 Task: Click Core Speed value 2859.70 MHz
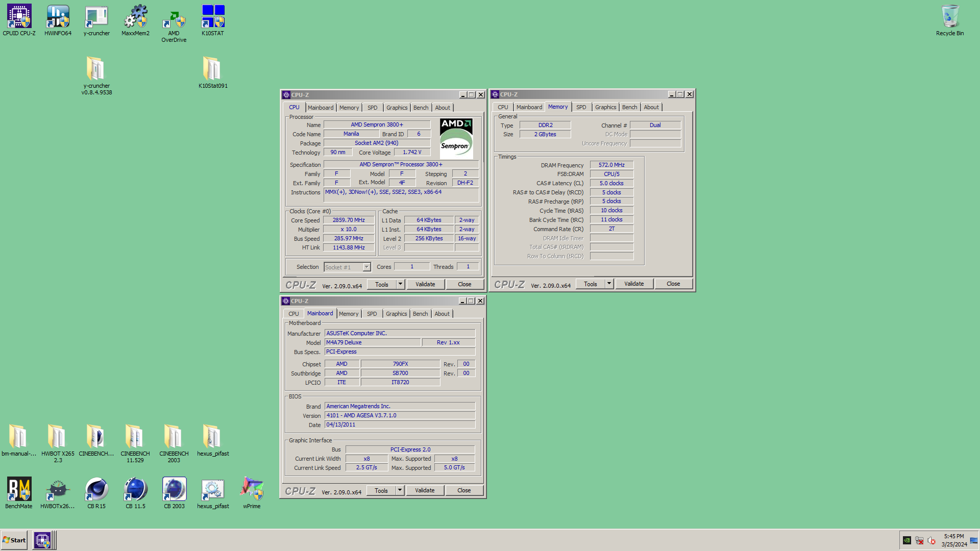click(349, 220)
